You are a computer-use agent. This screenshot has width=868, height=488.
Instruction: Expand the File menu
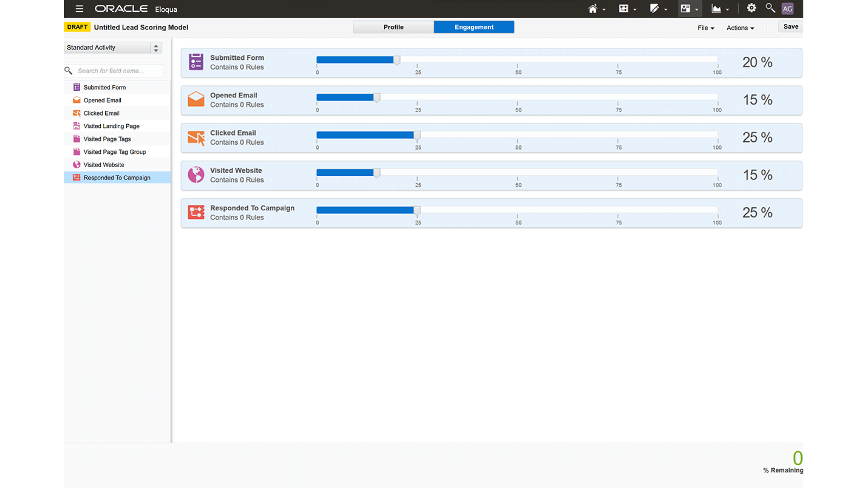705,28
